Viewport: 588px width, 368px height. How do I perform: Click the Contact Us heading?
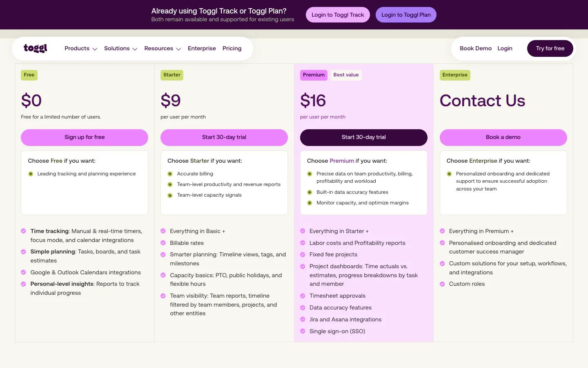pyautogui.click(x=483, y=101)
